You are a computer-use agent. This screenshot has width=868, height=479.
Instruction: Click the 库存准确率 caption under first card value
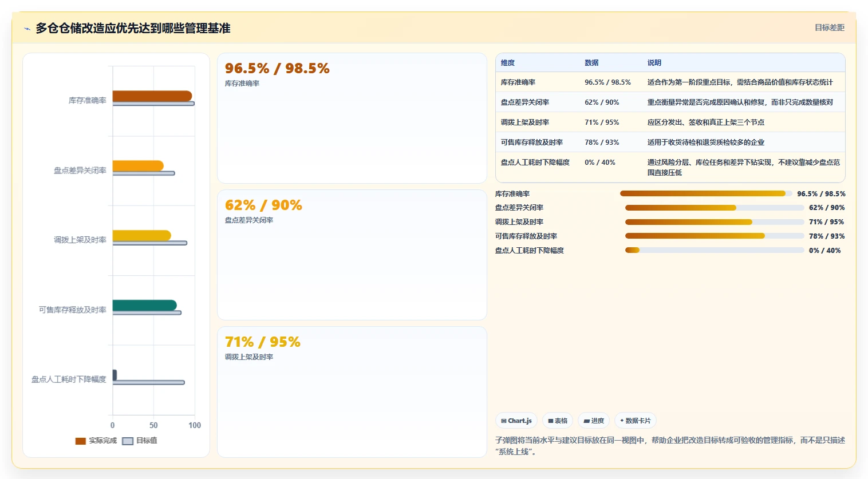click(242, 84)
